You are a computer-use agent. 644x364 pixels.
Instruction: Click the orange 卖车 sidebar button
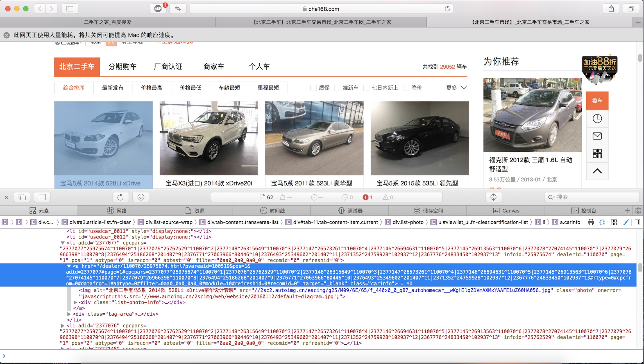click(x=597, y=101)
